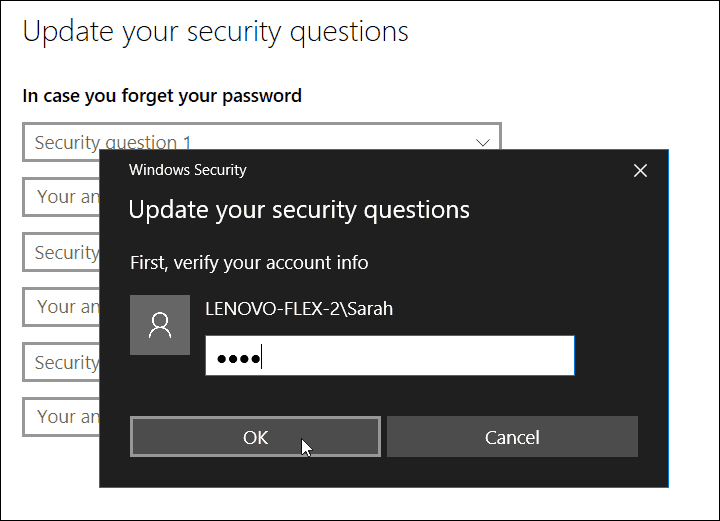The height and width of the screenshot is (521, 720).
Task: Click the page's Update your security questions title
Action: point(215,32)
